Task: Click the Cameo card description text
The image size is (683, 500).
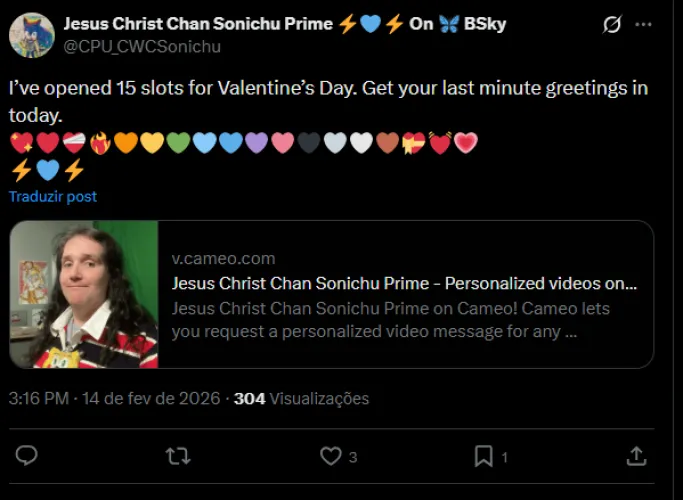Action: (x=390, y=320)
